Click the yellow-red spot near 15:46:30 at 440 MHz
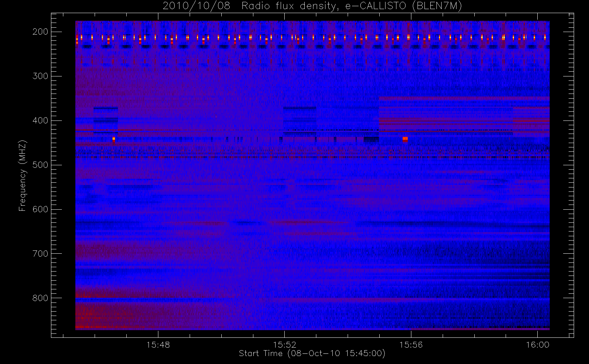Image resolution: width=589 pixels, height=364 pixels. pyautogui.click(x=114, y=139)
